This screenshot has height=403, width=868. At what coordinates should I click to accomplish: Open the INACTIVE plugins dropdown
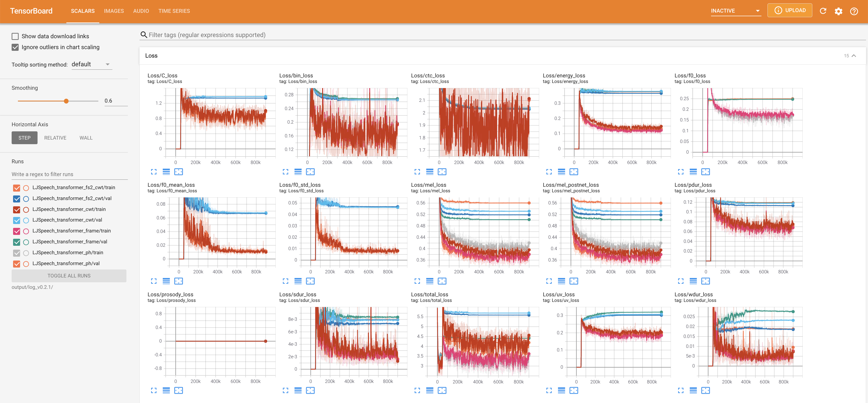tap(735, 11)
